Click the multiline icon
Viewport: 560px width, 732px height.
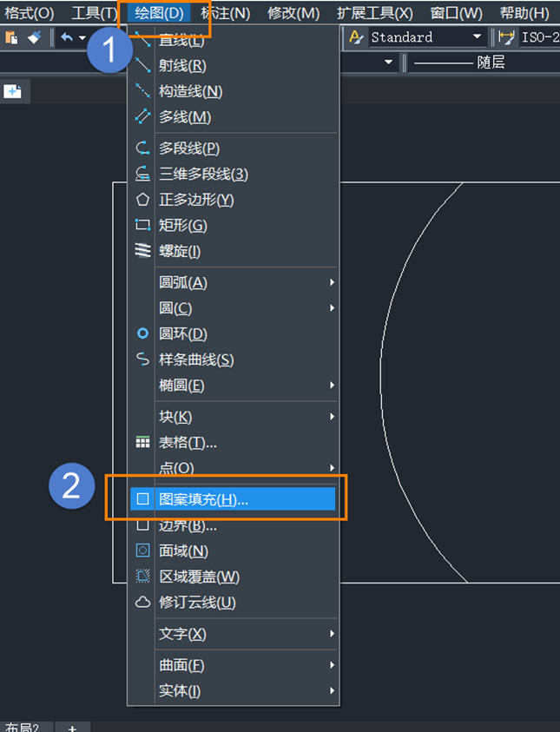coord(142,116)
